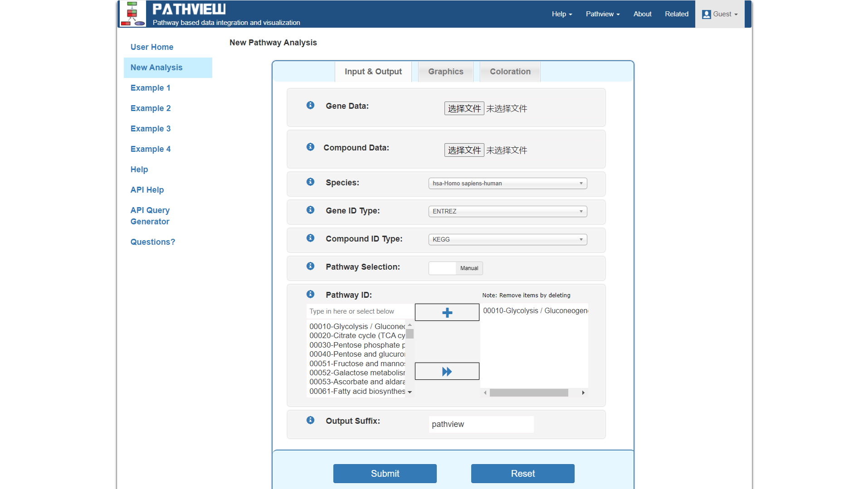Click the plus button to add pathway
Screen dimensions: 868x489
coord(447,312)
